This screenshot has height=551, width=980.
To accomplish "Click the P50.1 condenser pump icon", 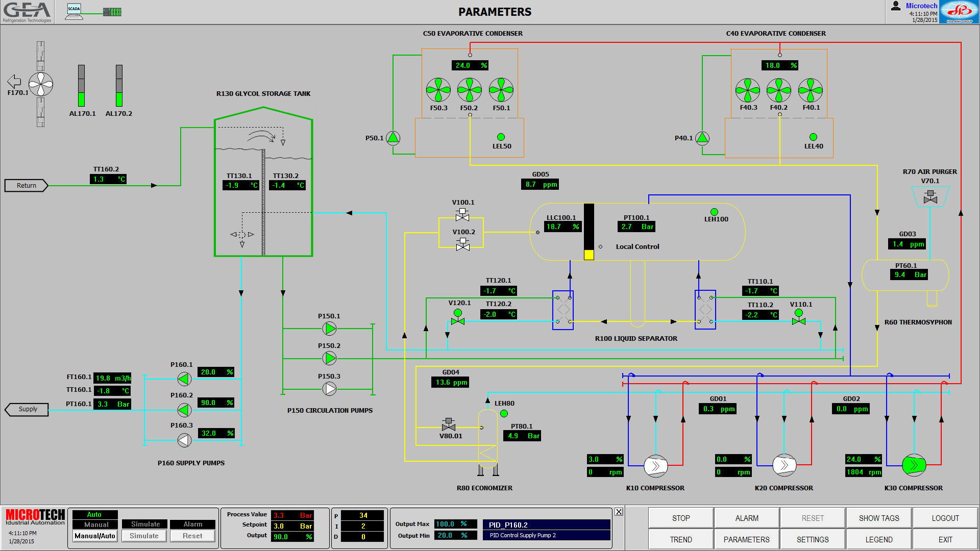I will 393,138.
